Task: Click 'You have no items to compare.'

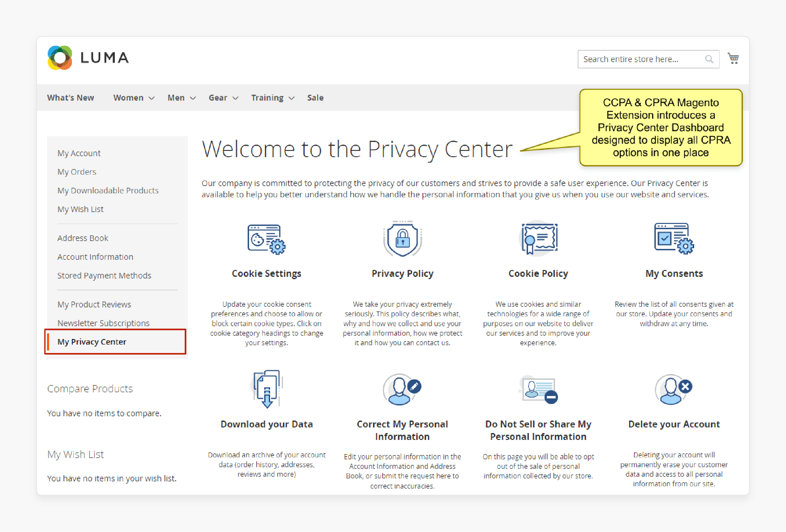Action: tap(104, 413)
